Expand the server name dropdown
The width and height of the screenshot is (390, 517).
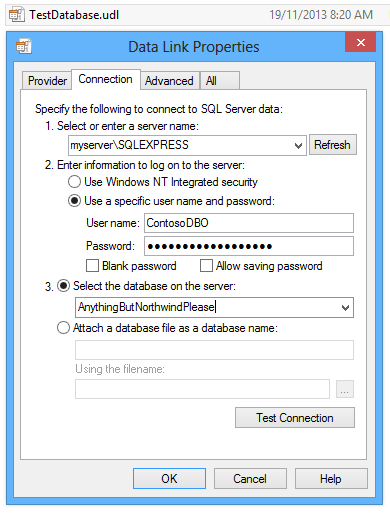click(x=298, y=145)
